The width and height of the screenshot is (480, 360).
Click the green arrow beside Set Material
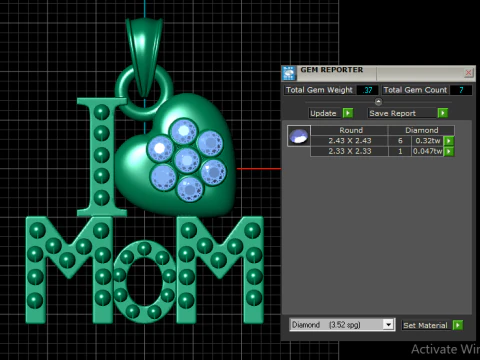click(x=458, y=325)
